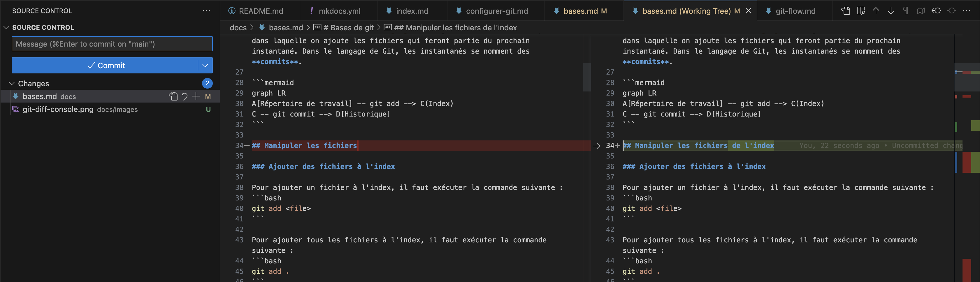Collapse the SOURCE CONTROL section chevron
This screenshot has height=282, width=980.
click(6, 27)
